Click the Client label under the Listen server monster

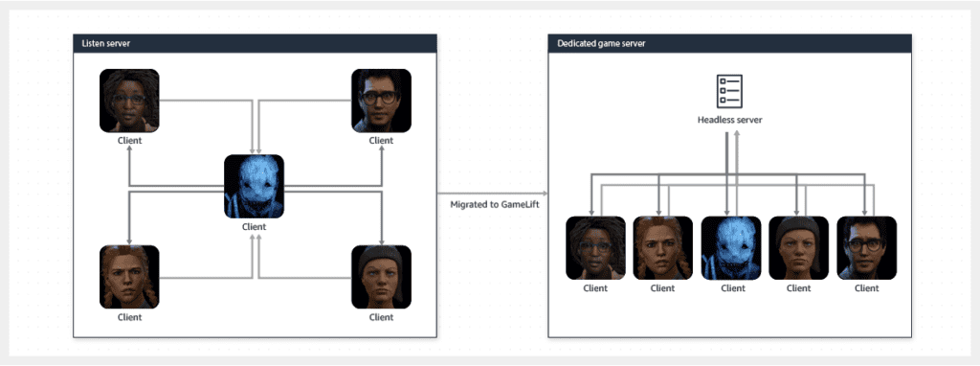(x=254, y=227)
